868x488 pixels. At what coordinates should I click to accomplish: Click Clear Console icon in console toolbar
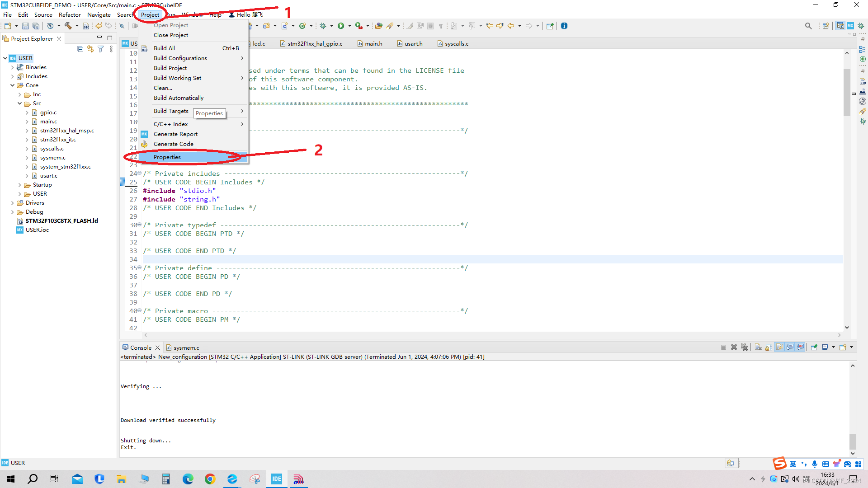758,347
